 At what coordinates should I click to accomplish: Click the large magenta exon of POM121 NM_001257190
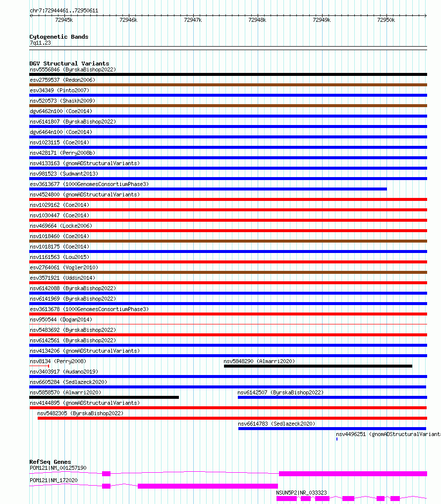click(353, 474)
